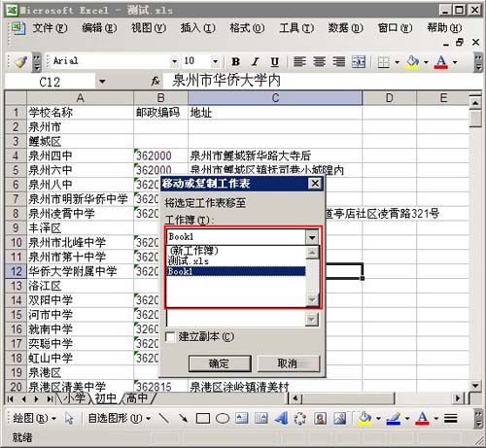Open the 编辑 menu
The width and height of the screenshot is (486, 448).
pyautogui.click(x=99, y=28)
